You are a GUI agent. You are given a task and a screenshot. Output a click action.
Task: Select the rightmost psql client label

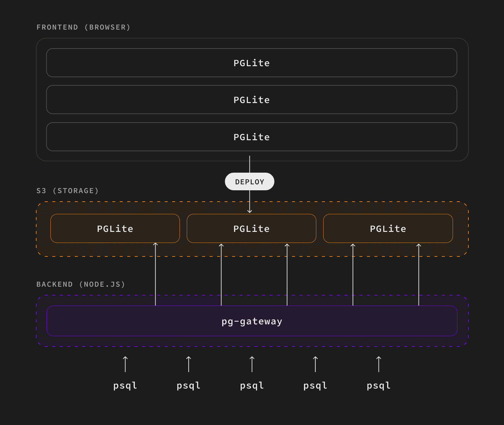point(378,385)
